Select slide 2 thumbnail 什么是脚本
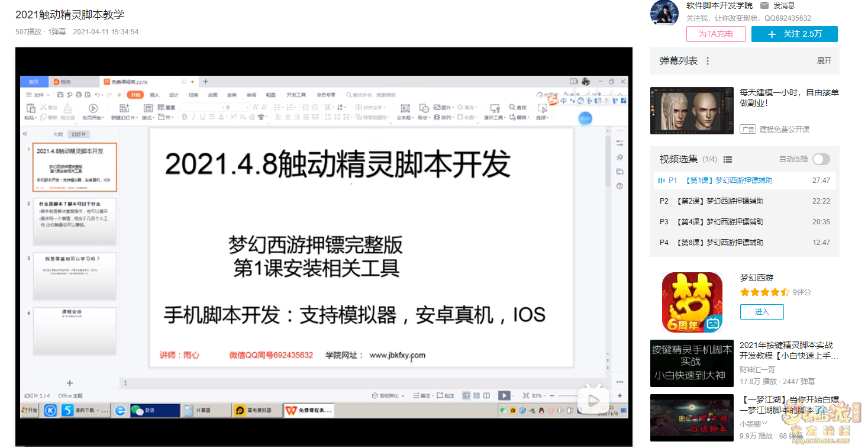This screenshot has width=868, height=448. [75, 222]
